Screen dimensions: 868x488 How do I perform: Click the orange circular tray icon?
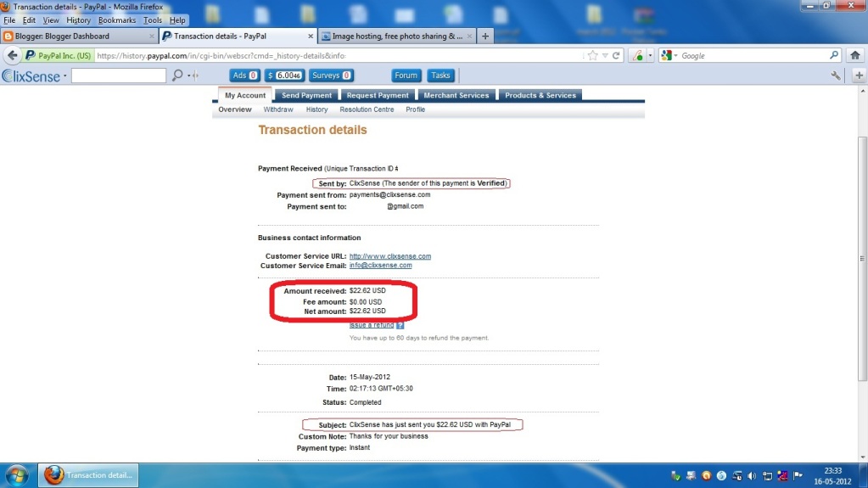pyautogui.click(x=706, y=475)
